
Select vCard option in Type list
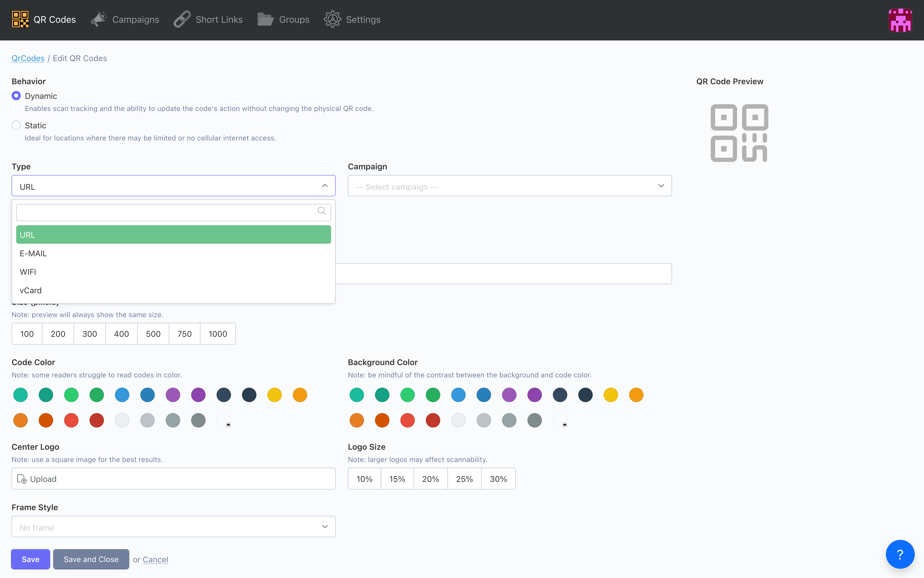tap(173, 290)
